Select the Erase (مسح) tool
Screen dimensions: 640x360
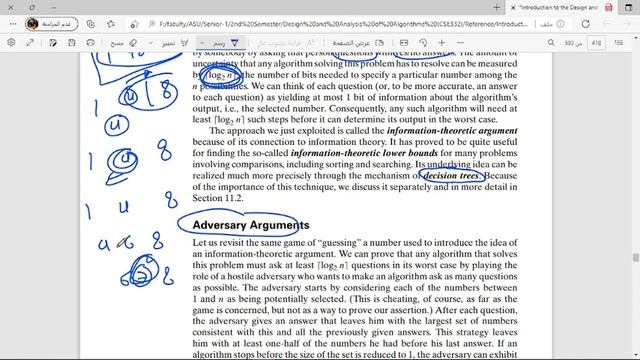(x=123, y=43)
